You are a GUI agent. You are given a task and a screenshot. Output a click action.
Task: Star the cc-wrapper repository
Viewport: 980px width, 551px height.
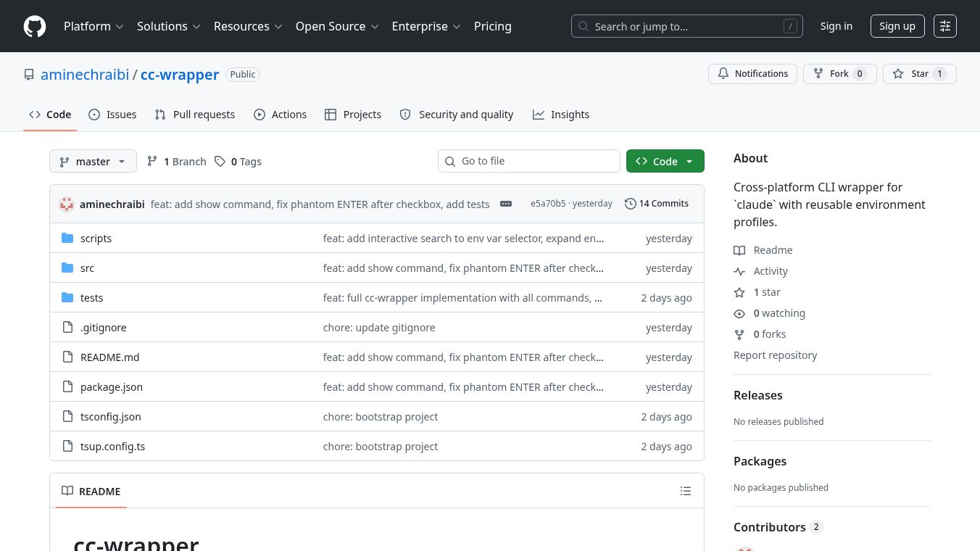(920, 74)
